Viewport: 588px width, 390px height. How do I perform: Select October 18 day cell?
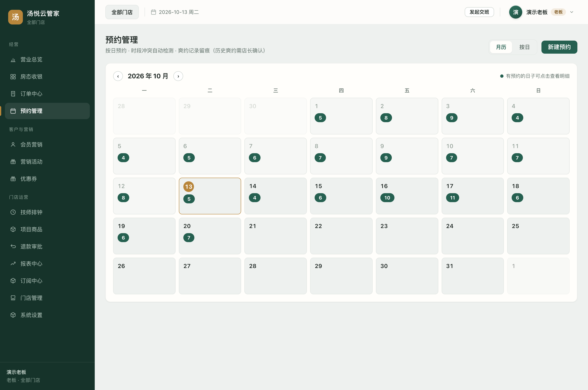(538, 196)
